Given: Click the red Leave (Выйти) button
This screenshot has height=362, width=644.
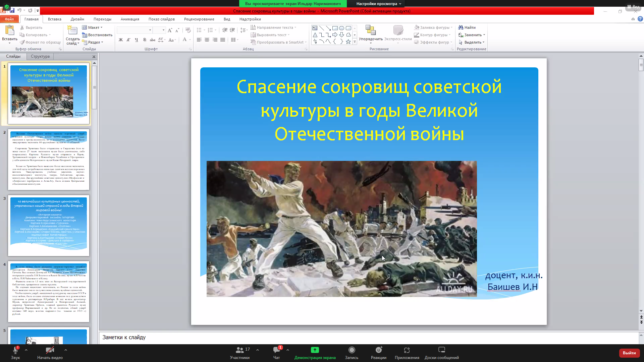Looking at the screenshot, I should 629,353.
